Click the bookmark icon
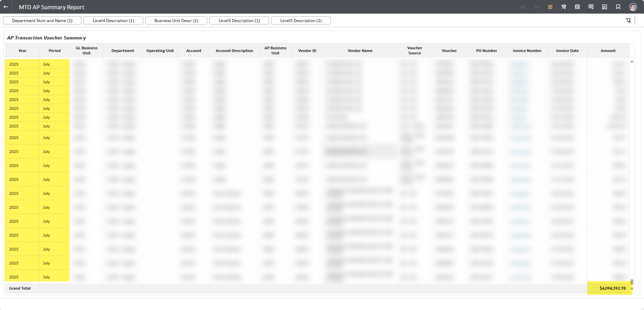 coord(618,7)
